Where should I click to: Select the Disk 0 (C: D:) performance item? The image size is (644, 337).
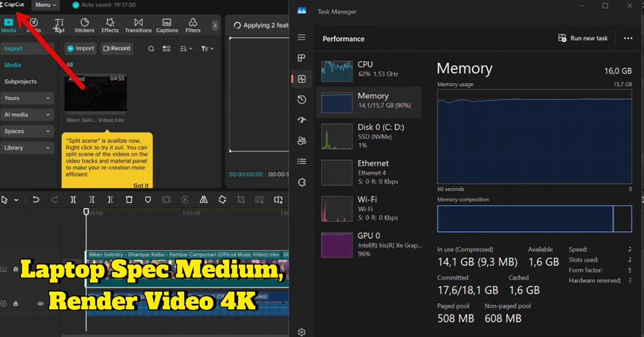(x=369, y=136)
